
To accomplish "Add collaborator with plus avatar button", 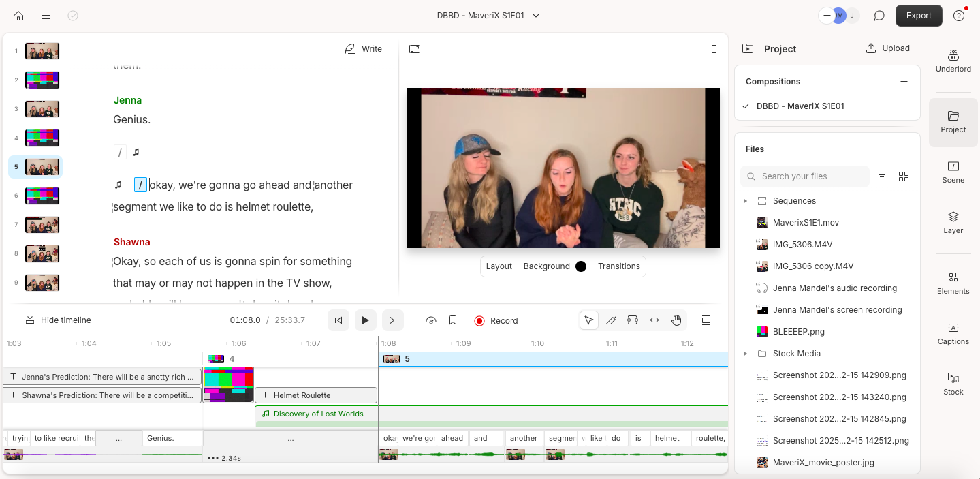I will point(827,16).
